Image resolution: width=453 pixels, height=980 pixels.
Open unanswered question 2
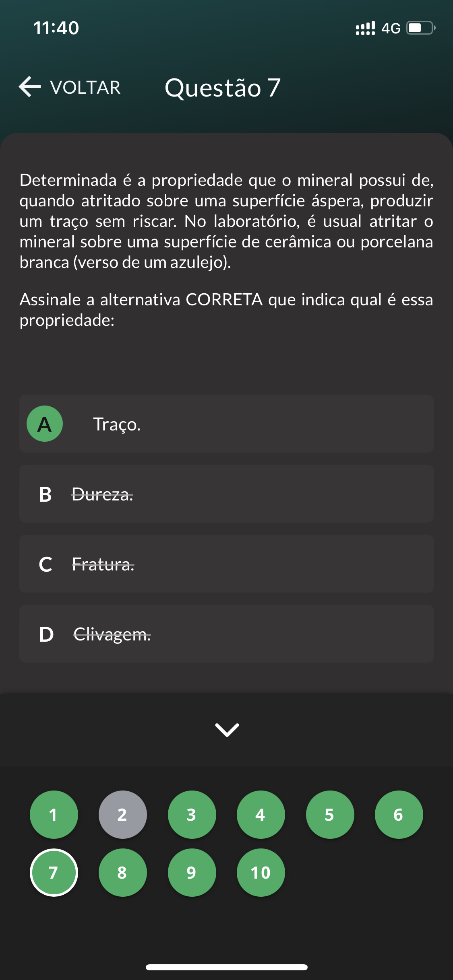(123, 815)
